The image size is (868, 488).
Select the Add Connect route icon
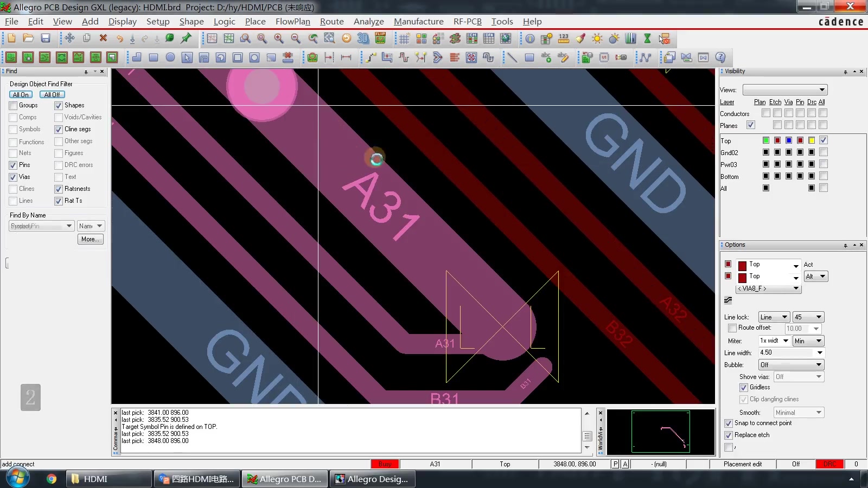click(371, 57)
